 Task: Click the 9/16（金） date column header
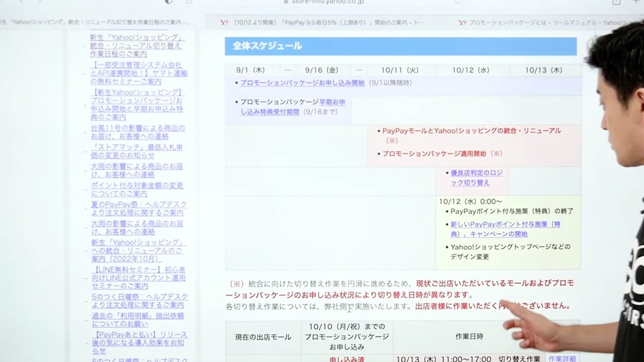point(321,70)
